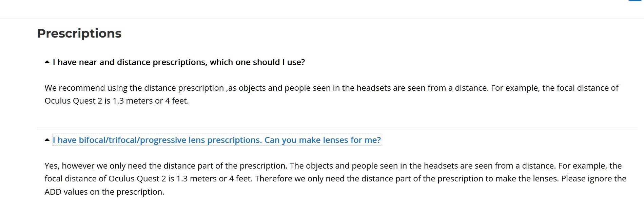644x218 pixels.
Task: Click the Prescriptions section heading
Action: (x=79, y=34)
